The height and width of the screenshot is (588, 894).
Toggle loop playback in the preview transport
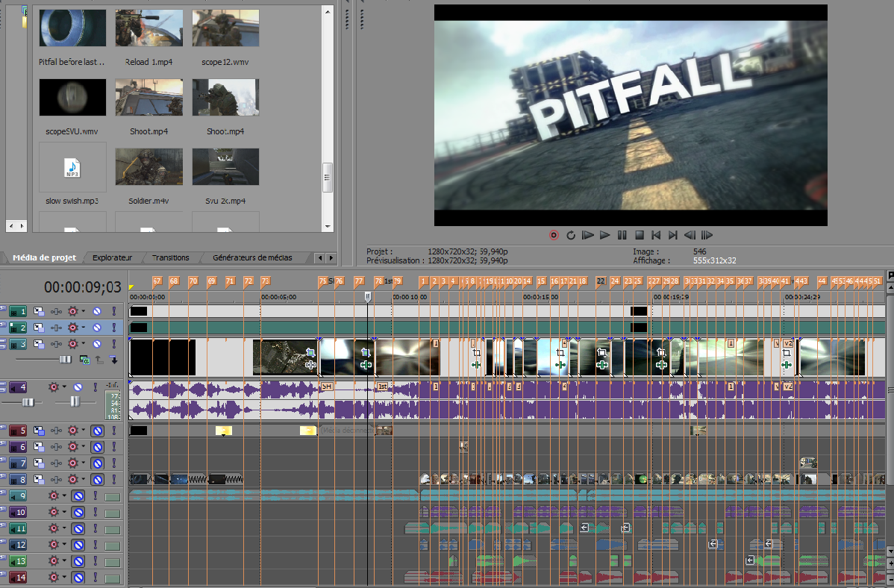571,235
